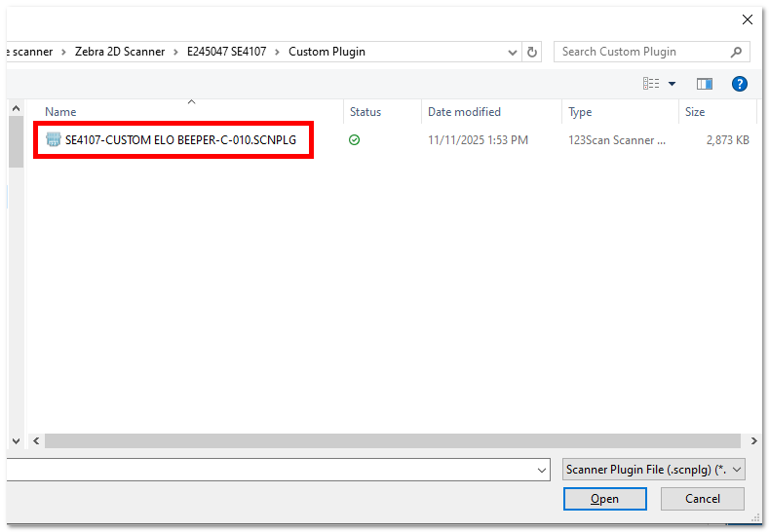This screenshot has height=532, width=769.
Task: Sort by the Size column header
Action: 695,112
